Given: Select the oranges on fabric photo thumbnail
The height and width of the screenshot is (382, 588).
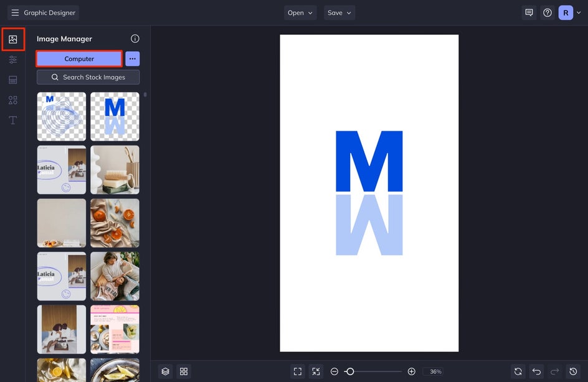Looking at the screenshot, I should (x=115, y=223).
